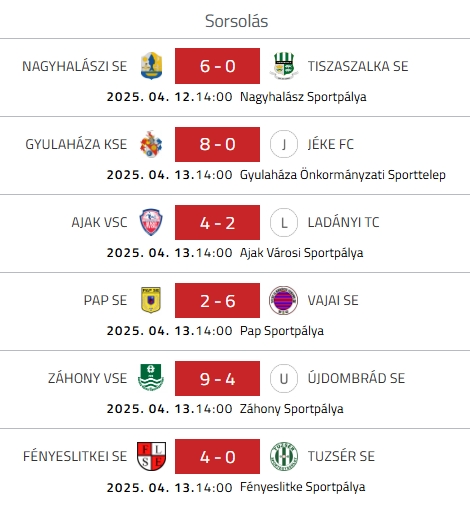Image resolution: width=470 pixels, height=506 pixels.
Task: Click the Sorsolás heading
Action: 236,21
